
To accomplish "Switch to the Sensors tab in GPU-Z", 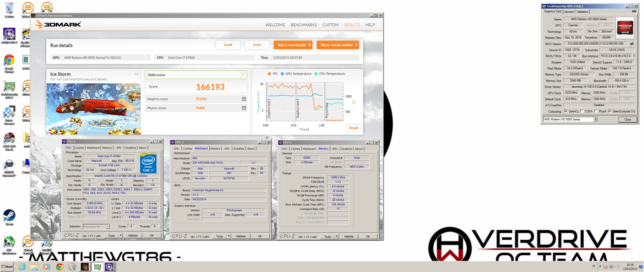I will pos(569,12).
